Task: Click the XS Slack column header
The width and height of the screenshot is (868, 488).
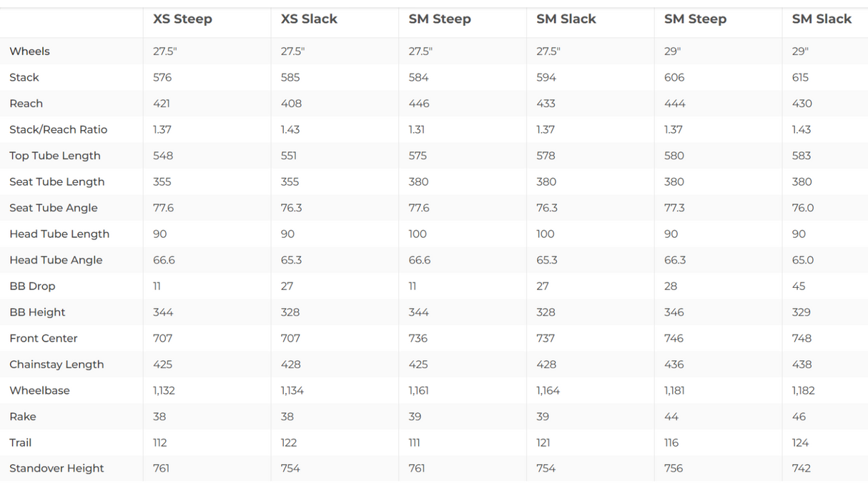Action: (x=309, y=19)
